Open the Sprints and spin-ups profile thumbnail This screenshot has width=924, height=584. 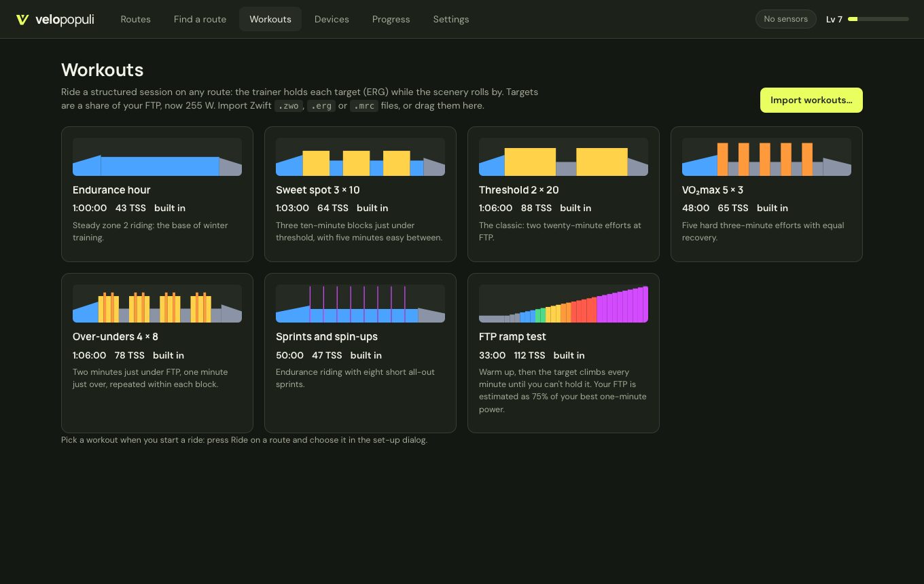(360, 304)
